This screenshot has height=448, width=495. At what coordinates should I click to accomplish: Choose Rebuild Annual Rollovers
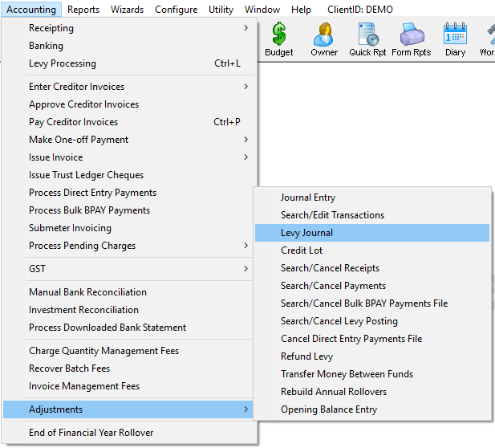pyautogui.click(x=372, y=392)
